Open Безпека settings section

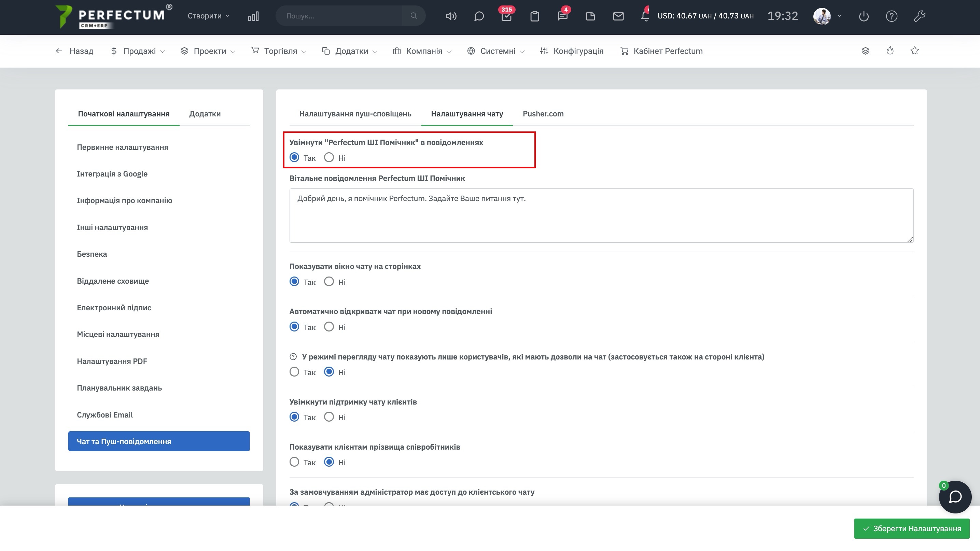pos(92,254)
